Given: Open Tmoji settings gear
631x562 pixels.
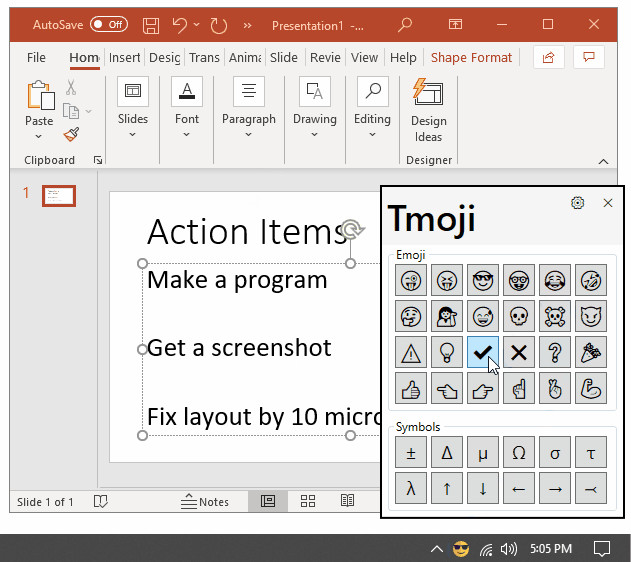Looking at the screenshot, I should click(x=577, y=203).
